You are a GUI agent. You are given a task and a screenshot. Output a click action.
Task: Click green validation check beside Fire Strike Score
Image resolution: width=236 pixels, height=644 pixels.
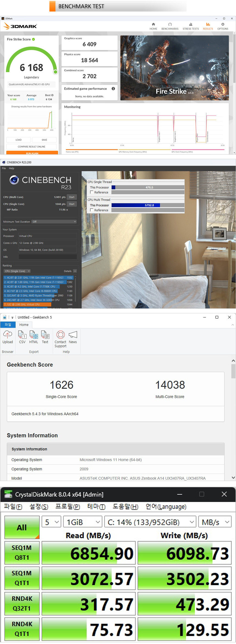[x=33, y=39]
